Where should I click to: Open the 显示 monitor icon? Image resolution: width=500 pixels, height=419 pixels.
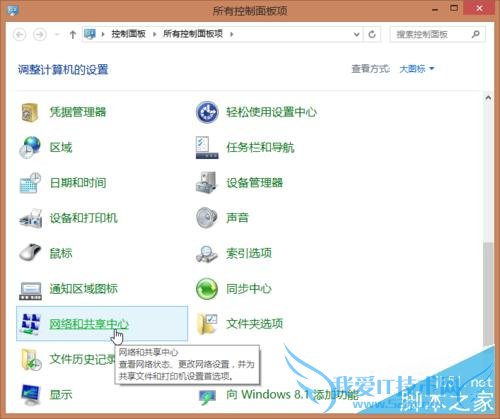31,395
